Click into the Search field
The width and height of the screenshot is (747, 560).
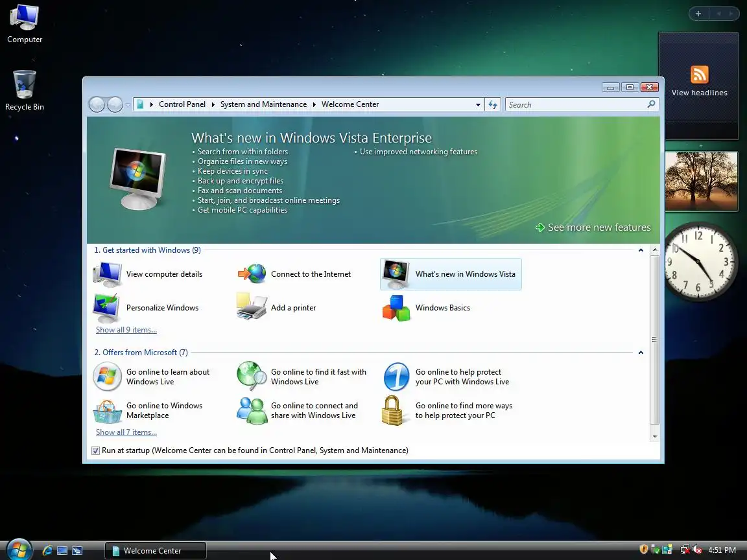pyautogui.click(x=576, y=104)
